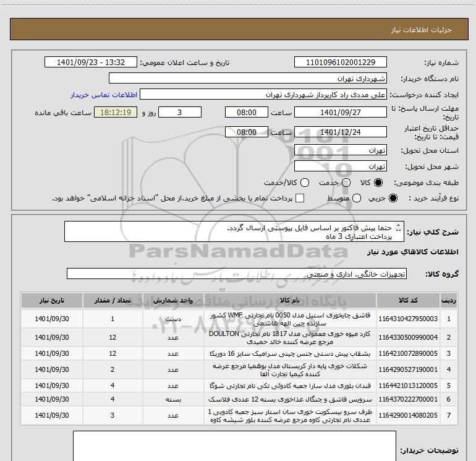Select the متوسط purchase type radio
Viewport: 476px width, 461px height.
click(357, 198)
